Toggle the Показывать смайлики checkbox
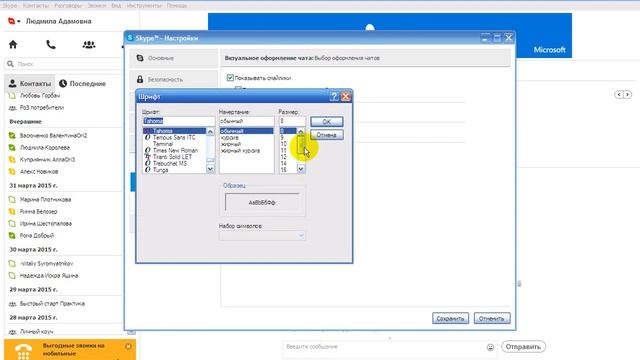This screenshot has height=360, width=640. coord(230,78)
